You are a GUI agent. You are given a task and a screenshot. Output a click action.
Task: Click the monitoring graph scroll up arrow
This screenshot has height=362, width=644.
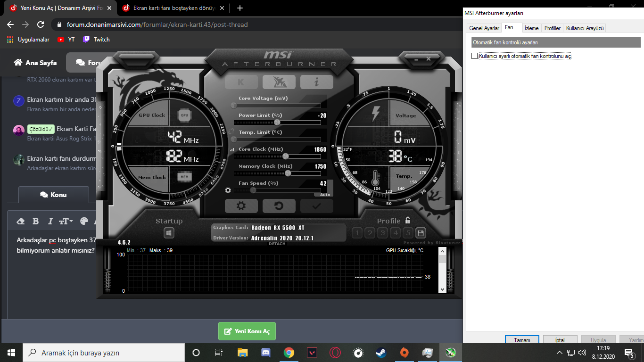[442, 251]
